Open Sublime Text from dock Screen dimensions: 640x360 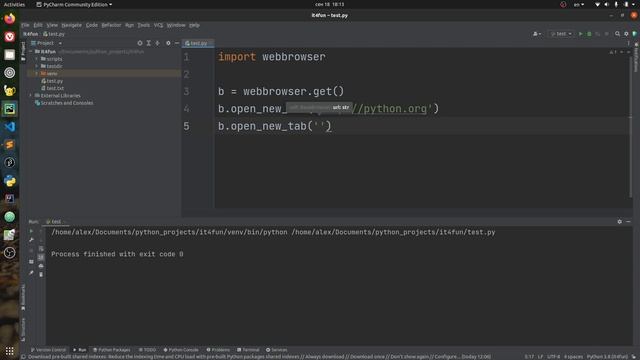click(x=9, y=144)
